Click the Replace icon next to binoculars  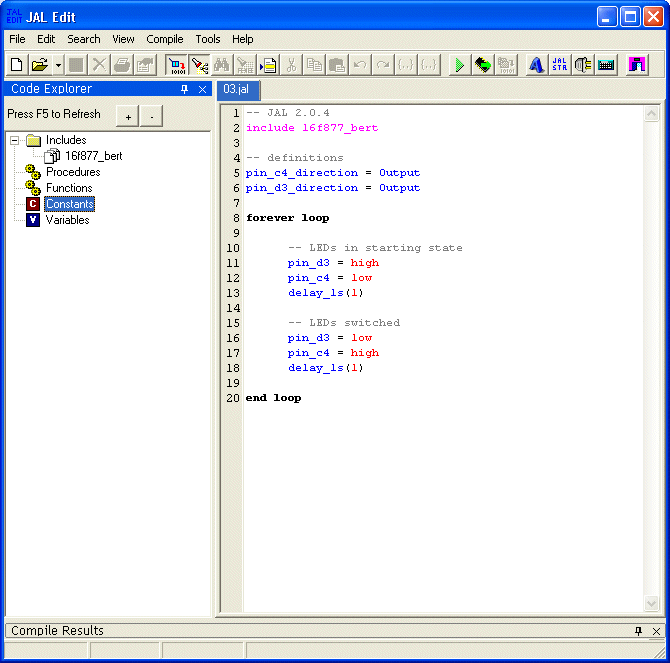[x=245, y=65]
